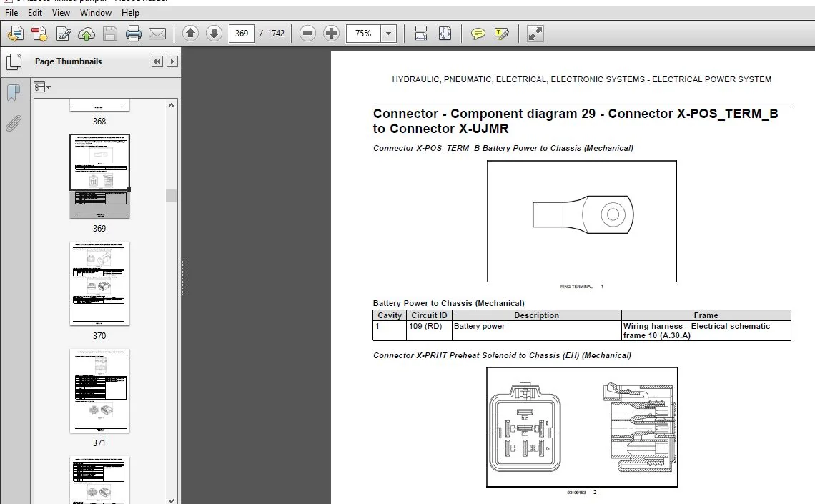Click the thumbnails scrollbar down arrow
Image resolution: width=815 pixels, height=504 pixels.
[x=171, y=500]
